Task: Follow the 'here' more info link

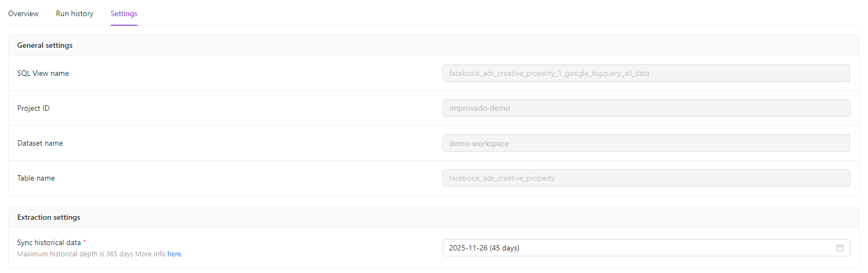Action: (x=174, y=254)
